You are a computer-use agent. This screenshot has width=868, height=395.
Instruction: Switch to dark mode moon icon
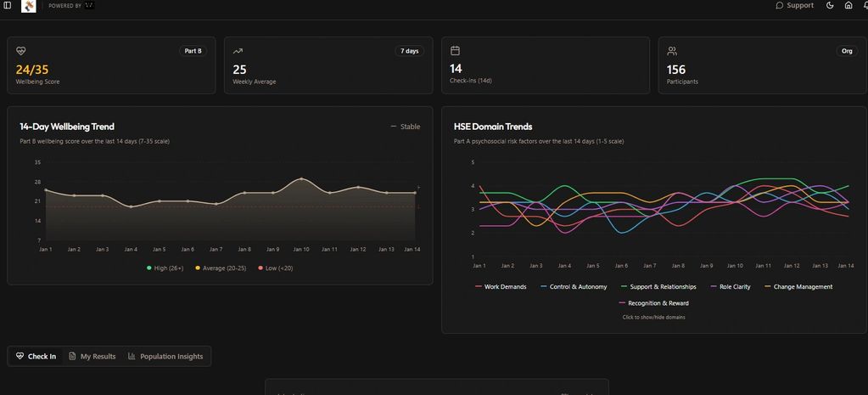830,5
